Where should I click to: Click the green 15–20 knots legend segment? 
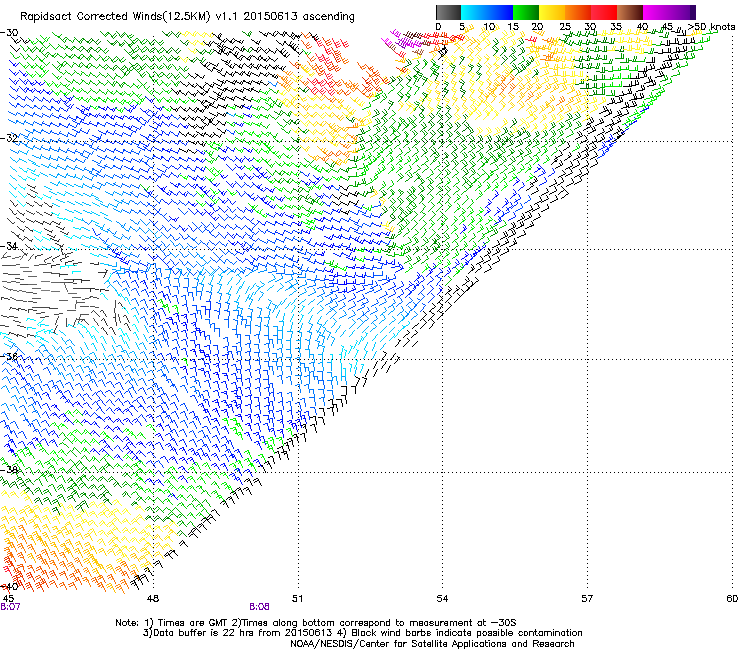[x=526, y=12]
